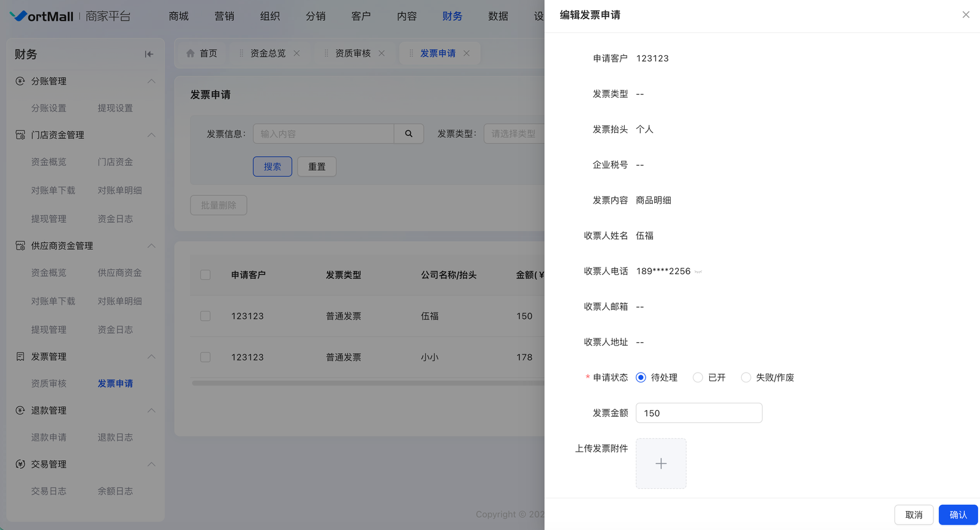Close the 资质审核 tab
Image resolution: width=980 pixels, height=530 pixels.
coord(382,53)
